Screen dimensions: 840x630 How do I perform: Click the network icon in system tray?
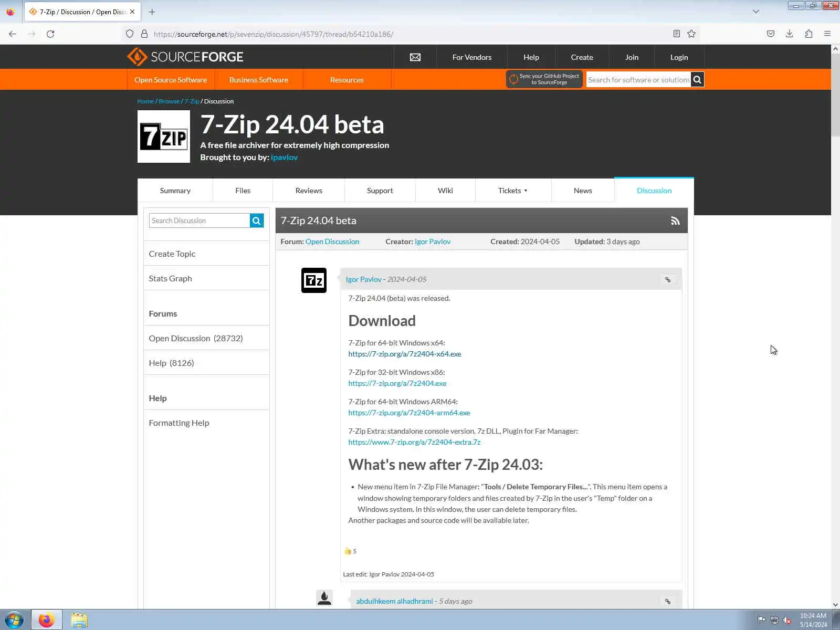[x=774, y=620]
